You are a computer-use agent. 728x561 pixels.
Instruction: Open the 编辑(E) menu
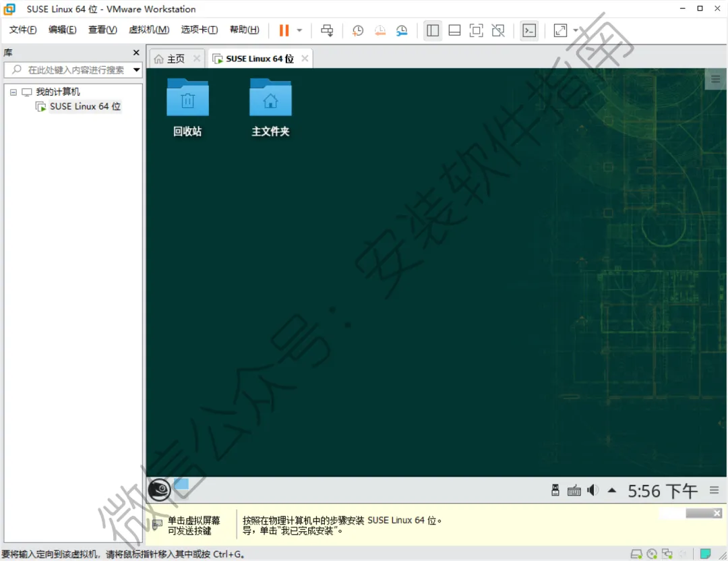pyautogui.click(x=62, y=30)
